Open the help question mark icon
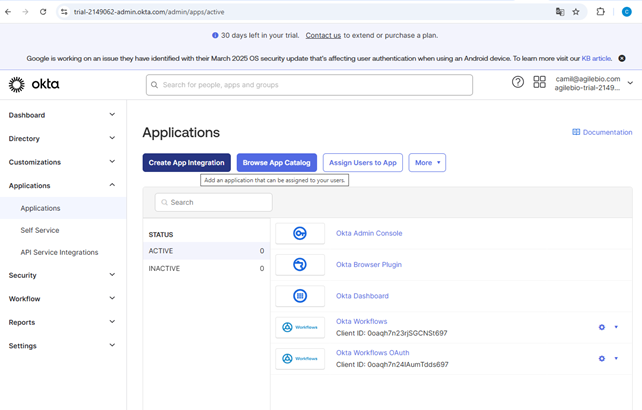This screenshot has height=410, width=642. [x=518, y=82]
